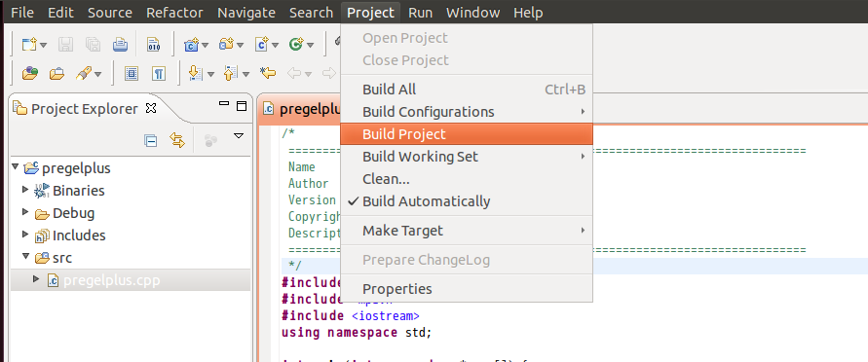Image resolution: width=868 pixels, height=362 pixels.
Task: Toggle the Show Whitespace Characters pilcrow icon
Action: coord(159,73)
